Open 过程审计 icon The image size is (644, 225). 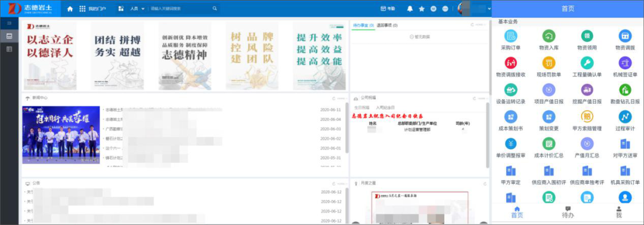pyautogui.click(x=625, y=117)
